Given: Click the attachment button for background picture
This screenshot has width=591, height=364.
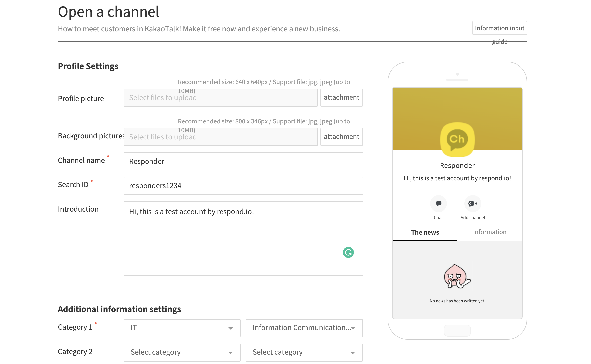Looking at the screenshot, I should [342, 137].
